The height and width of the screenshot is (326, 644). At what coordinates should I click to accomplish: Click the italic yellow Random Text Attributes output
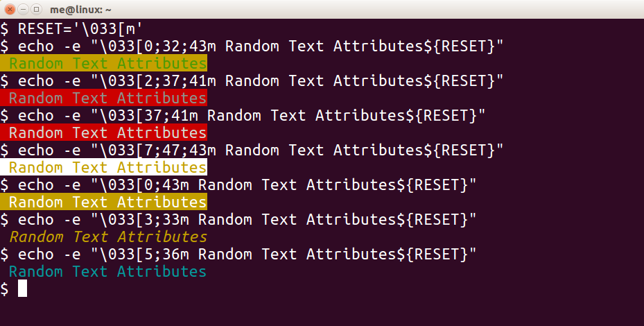[x=108, y=237]
